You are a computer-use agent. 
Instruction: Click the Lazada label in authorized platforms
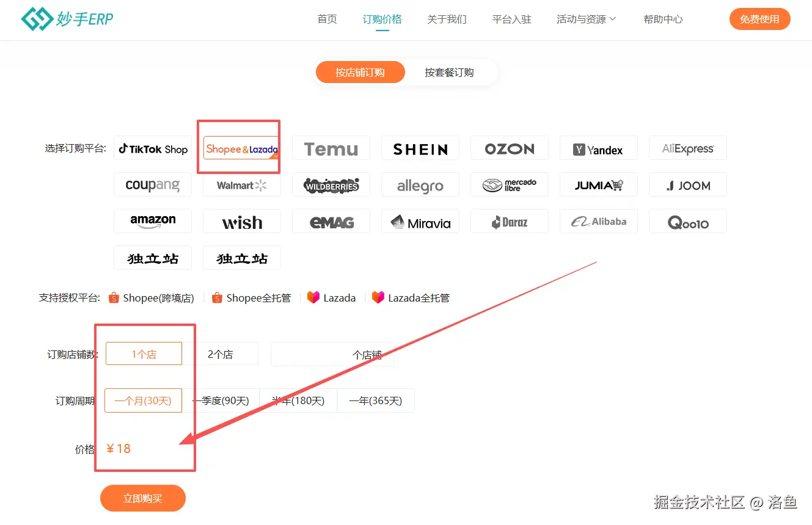(340, 298)
